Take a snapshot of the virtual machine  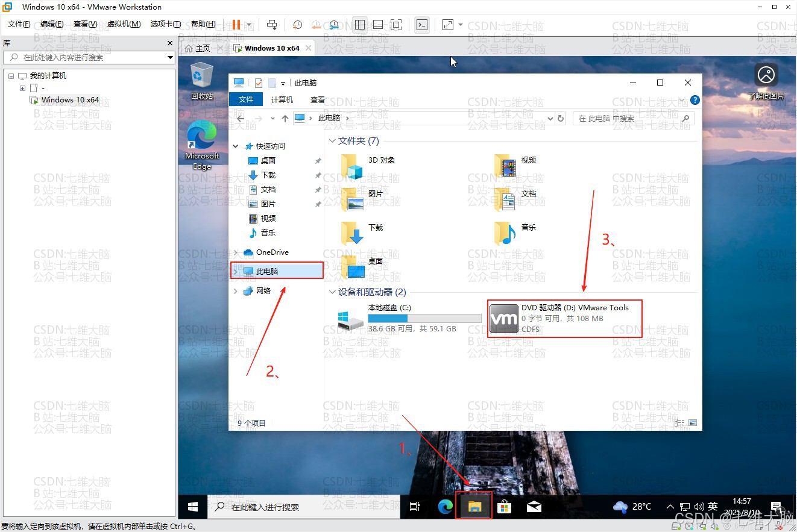click(x=297, y=25)
